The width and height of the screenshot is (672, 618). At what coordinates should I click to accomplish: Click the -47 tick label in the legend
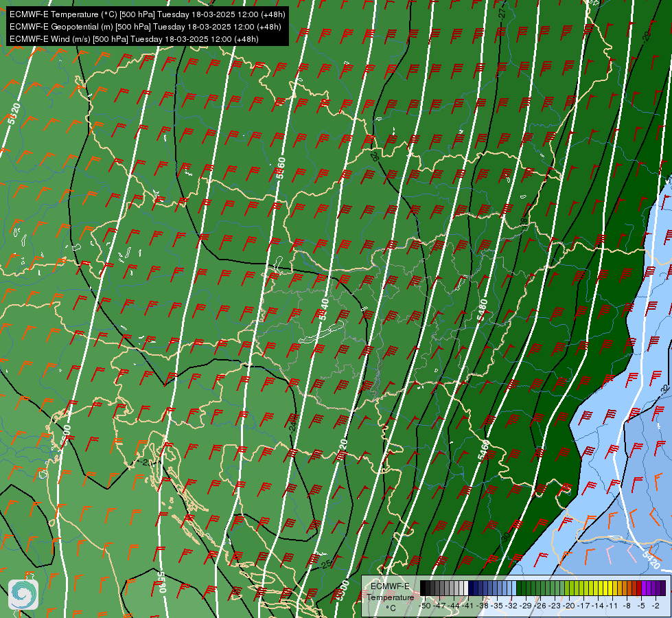click(x=439, y=606)
